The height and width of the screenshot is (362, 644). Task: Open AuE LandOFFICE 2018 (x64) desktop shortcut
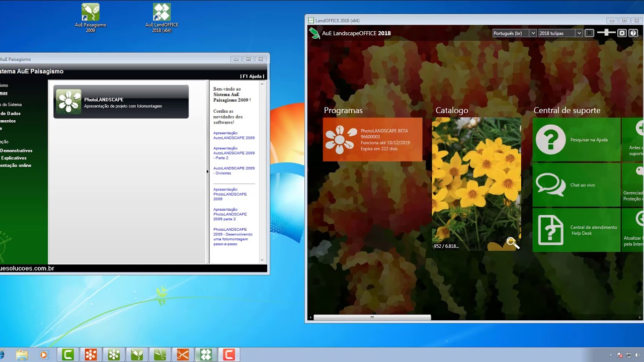tap(162, 18)
